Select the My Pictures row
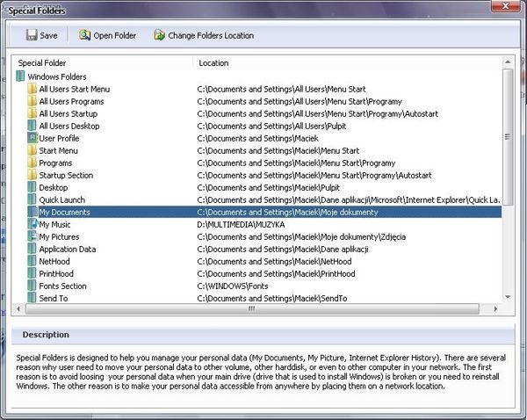The width and height of the screenshot is (527, 420). coord(59,236)
